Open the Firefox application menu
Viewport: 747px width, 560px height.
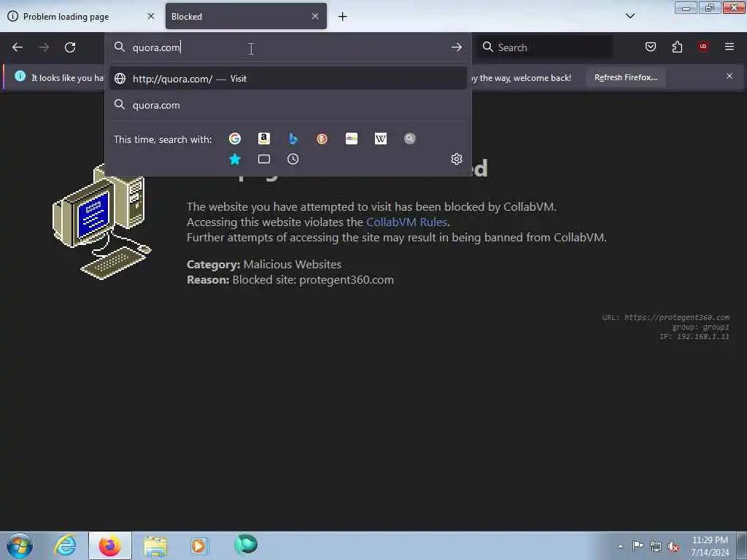(729, 47)
